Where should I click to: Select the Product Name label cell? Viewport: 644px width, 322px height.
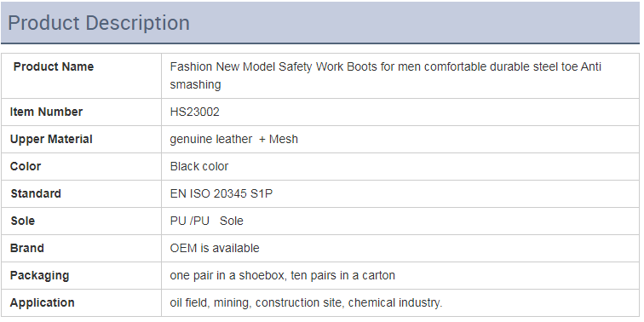81,76
